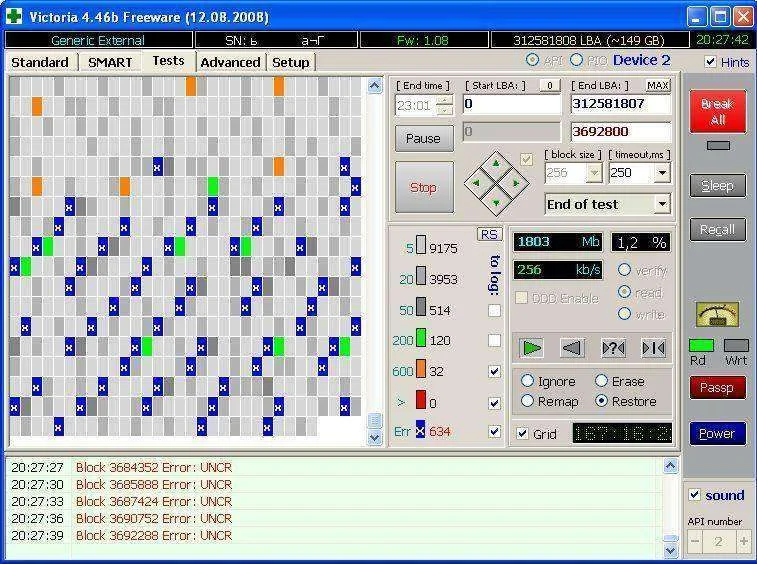
Task: Select the Remap radio button
Action: click(x=527, y=401)
